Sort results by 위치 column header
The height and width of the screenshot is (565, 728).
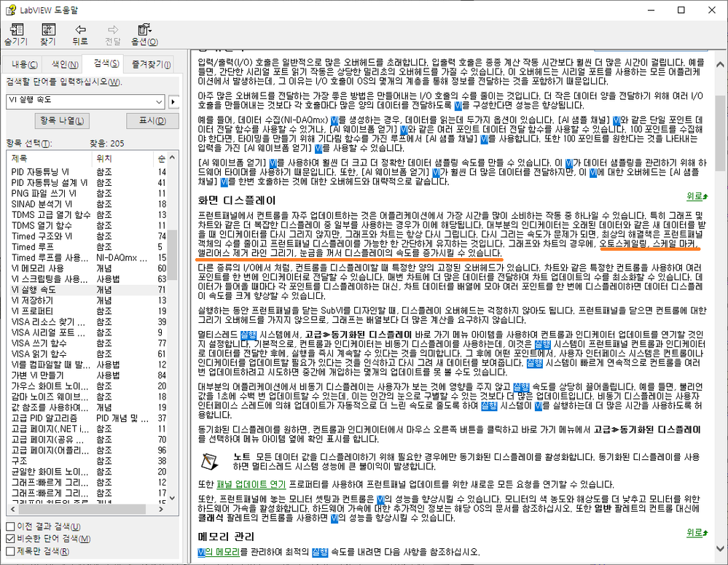(x=122, y=158)
